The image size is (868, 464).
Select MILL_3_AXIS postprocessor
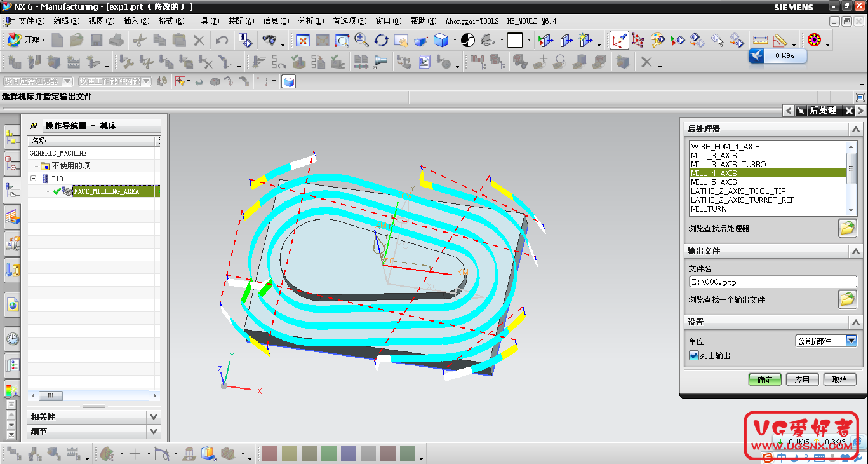768,155
